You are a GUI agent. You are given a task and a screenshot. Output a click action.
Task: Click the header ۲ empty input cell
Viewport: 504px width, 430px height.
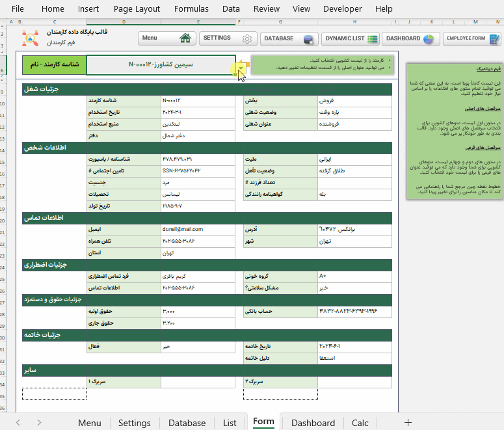pos(354,382)
